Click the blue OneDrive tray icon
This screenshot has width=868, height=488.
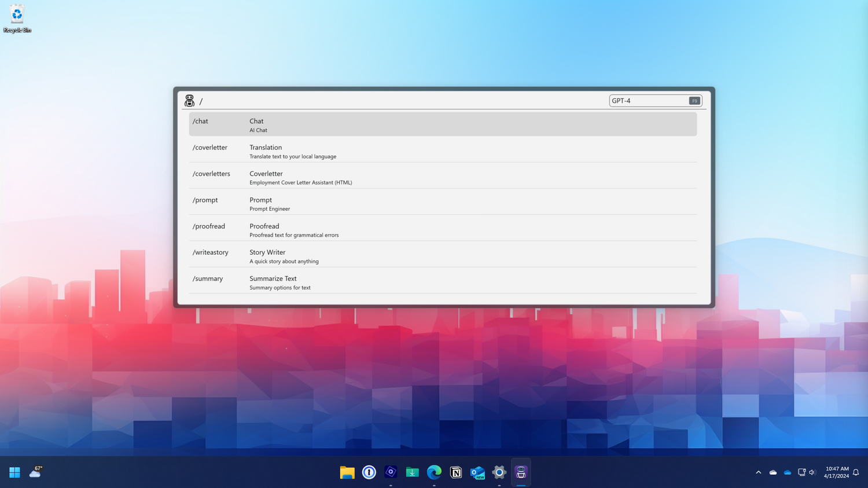pos(788,472)
